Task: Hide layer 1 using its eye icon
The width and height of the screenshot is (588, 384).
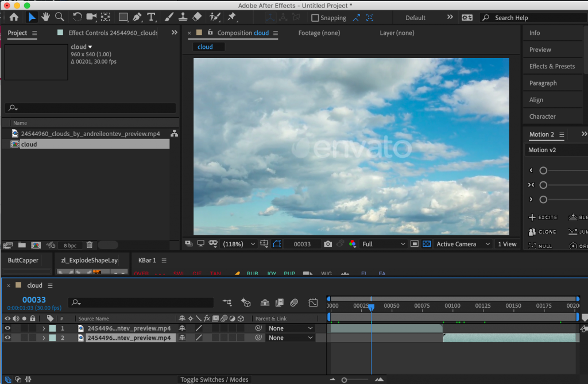Action: click(7, 328)
